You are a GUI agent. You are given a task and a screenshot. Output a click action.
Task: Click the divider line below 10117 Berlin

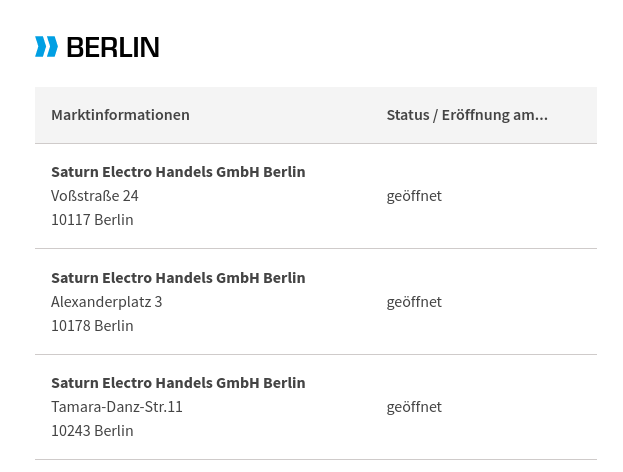(x=316, y=248)
